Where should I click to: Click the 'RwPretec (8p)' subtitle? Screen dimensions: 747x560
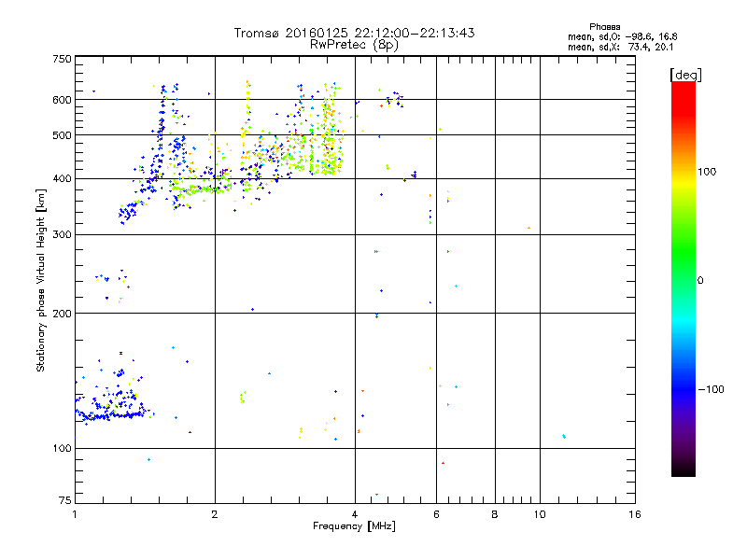354,45
